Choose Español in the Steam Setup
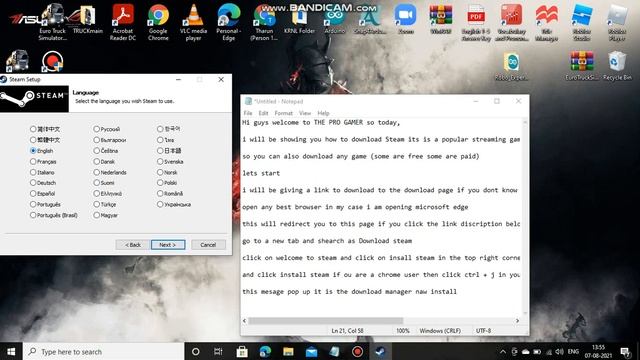Viewport: 640px width, 360px height. pyautogui.click(x=33, y=193)
